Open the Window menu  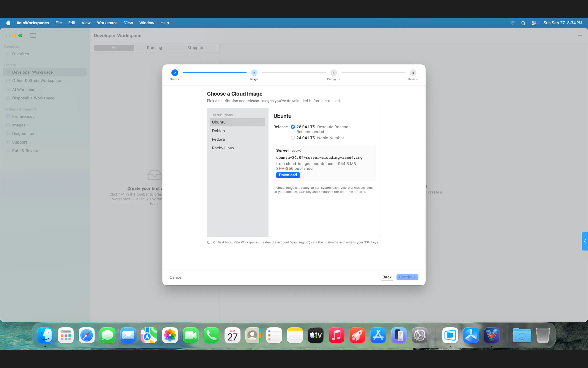coord(147,23)
